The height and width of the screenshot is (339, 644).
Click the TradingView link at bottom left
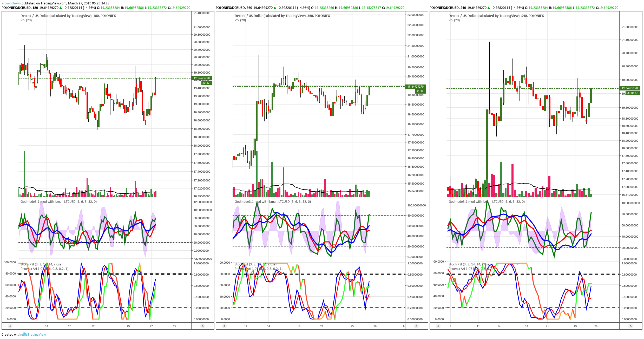tap(37, 335)
